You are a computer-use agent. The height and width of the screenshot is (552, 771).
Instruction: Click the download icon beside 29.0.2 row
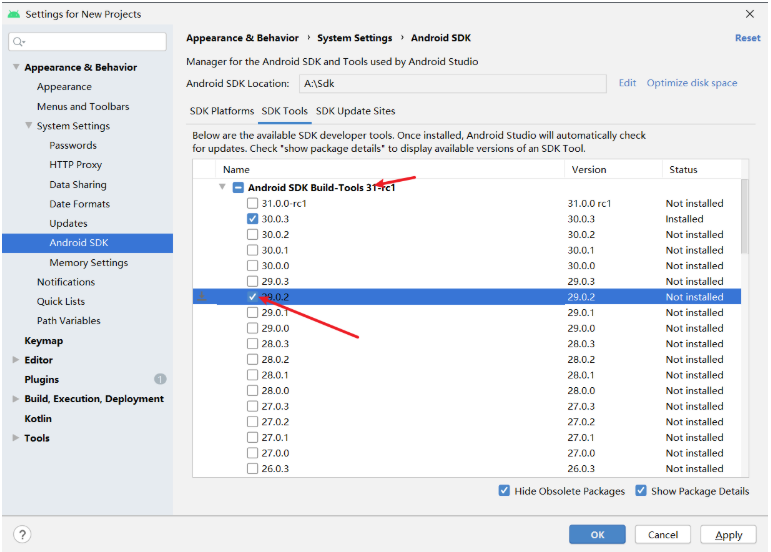click(202, 296)
